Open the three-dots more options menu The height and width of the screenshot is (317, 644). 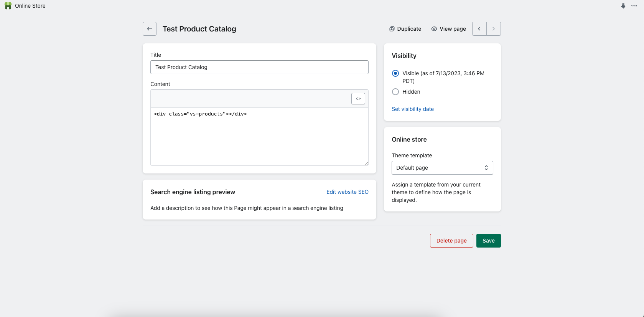pos(634,6)
